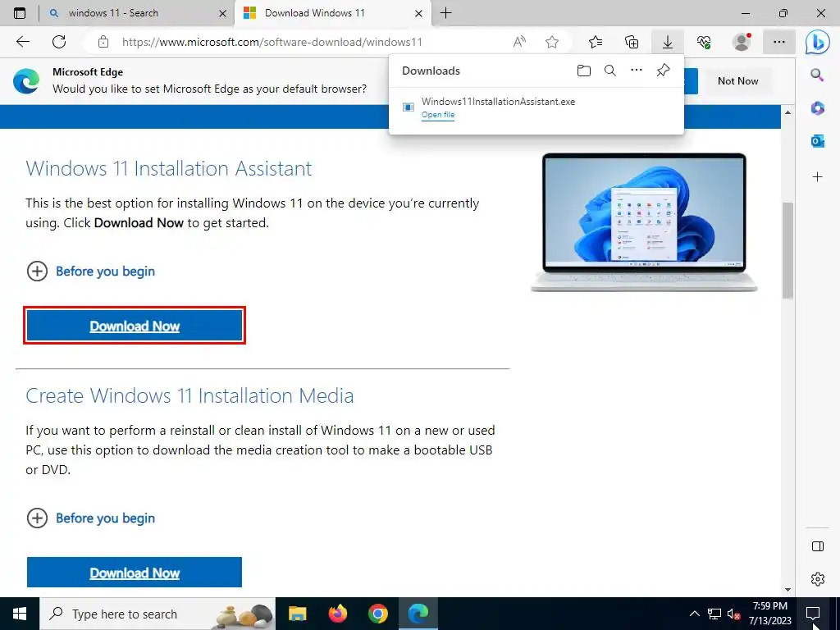Screen dimensions: 840x630
Task: View site information lock icon
Action: [103, 42]
